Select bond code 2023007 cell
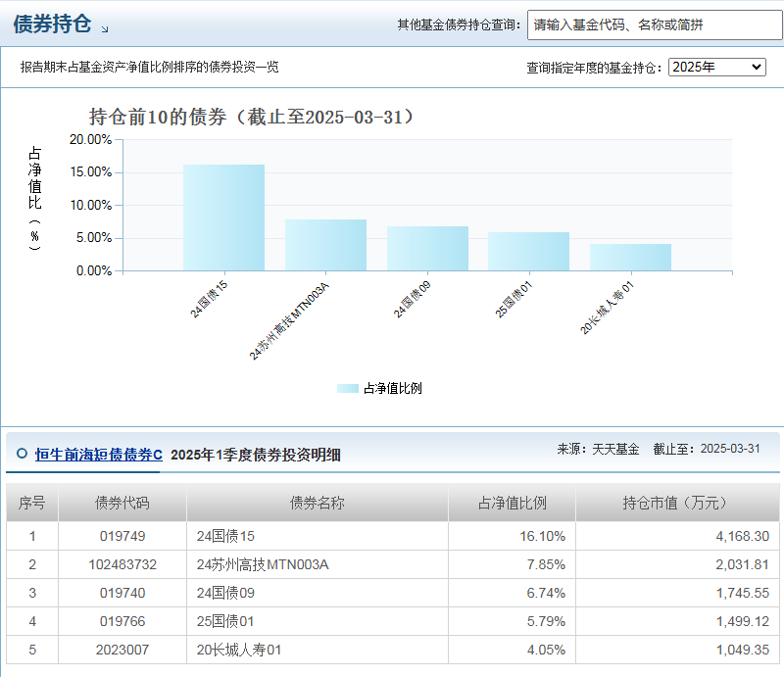Image resolution: width=784 pixels, height=677 pixels. (122, 650)
